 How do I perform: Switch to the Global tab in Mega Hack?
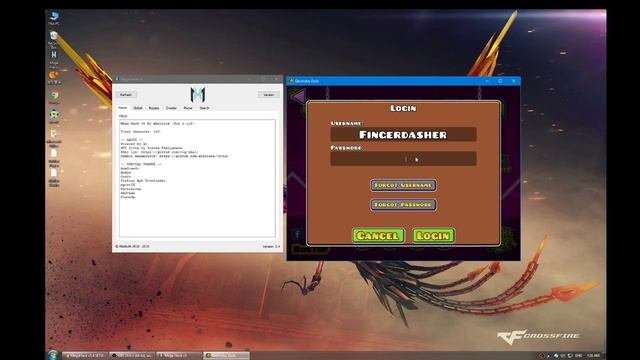click(x=138, y=108)
